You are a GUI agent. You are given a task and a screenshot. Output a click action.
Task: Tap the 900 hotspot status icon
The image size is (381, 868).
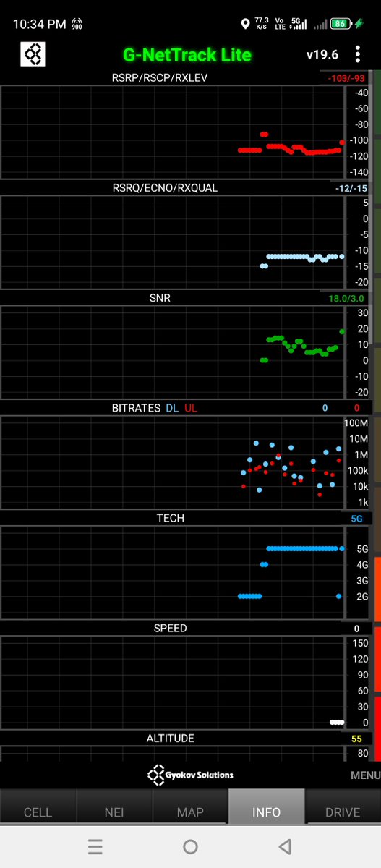(x=77, y=25)
